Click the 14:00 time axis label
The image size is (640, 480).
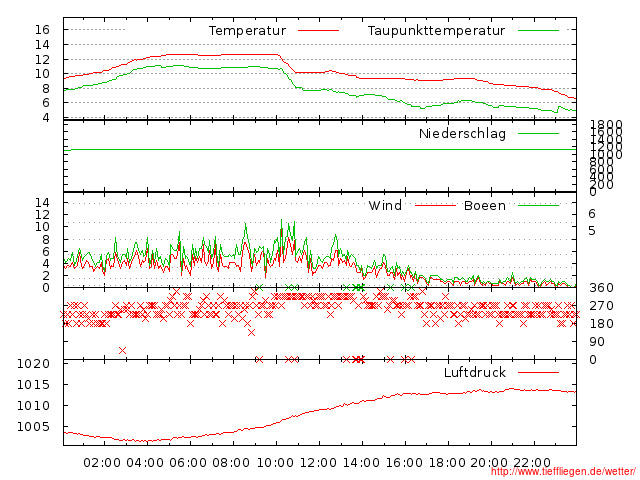[x=361, y=463]
